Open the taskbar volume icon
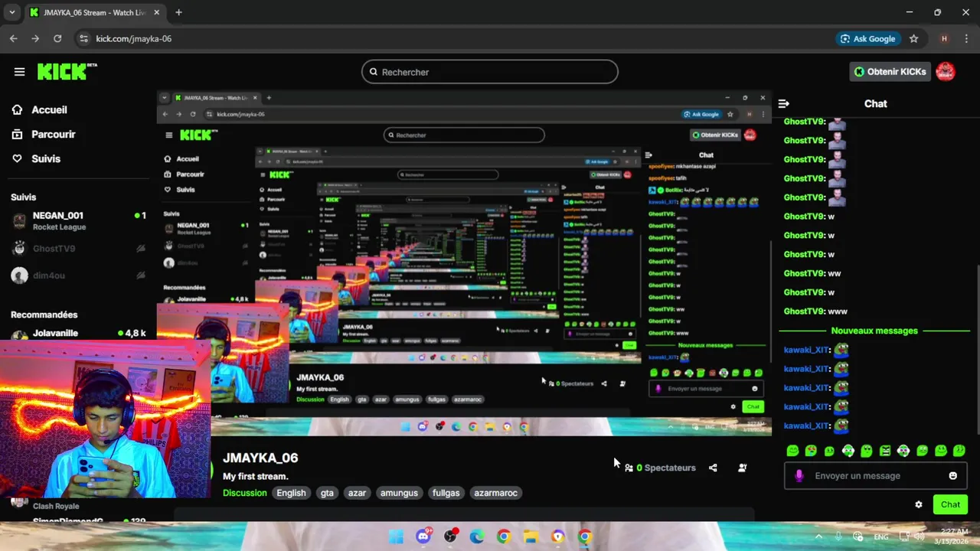 coord(919,536)
